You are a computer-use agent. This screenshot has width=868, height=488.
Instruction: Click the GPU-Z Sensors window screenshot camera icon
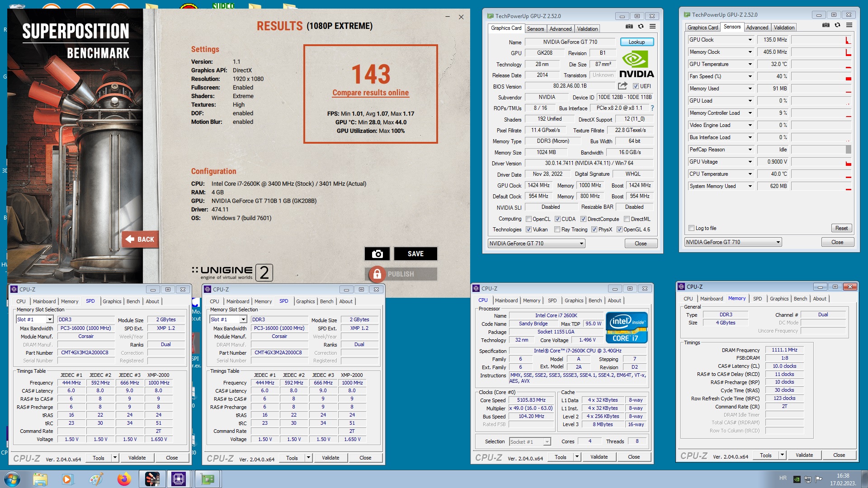click(826, 25)
